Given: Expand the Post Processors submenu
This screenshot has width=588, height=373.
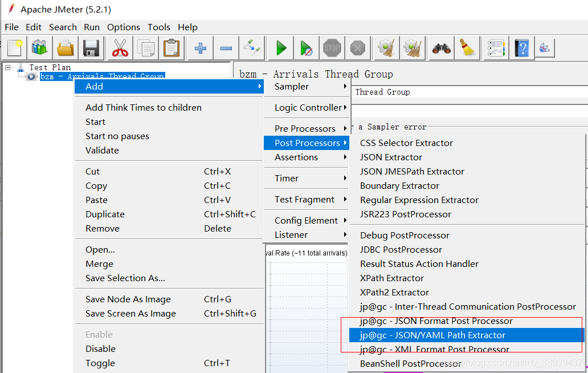Looking at the screenshot, I should [x=307, y=143].
